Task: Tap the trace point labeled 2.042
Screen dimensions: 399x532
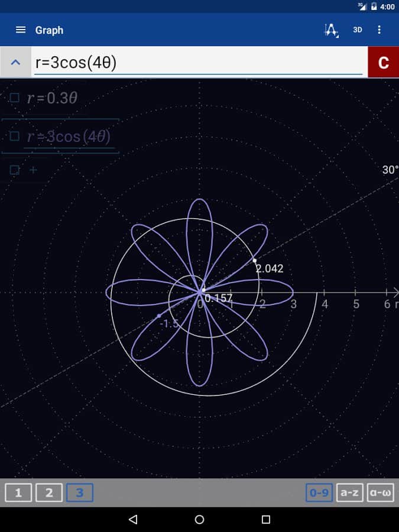Action: [x=255, y=261]
